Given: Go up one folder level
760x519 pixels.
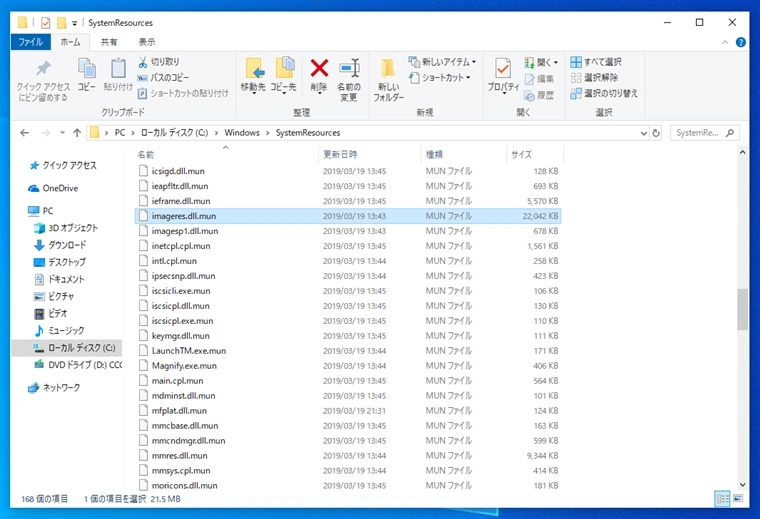Looking at the screenshot, I should [x=77, y=133].
